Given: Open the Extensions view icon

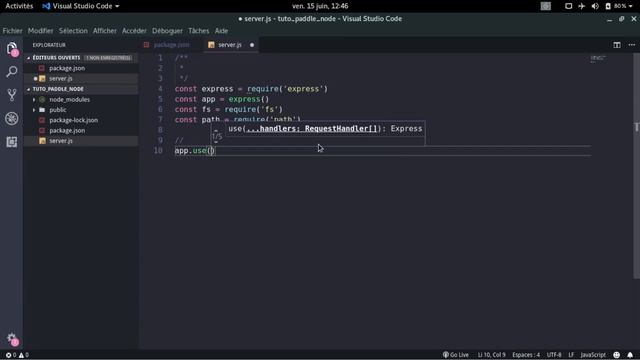Looking at the screenshot, I should click(12, 142).
